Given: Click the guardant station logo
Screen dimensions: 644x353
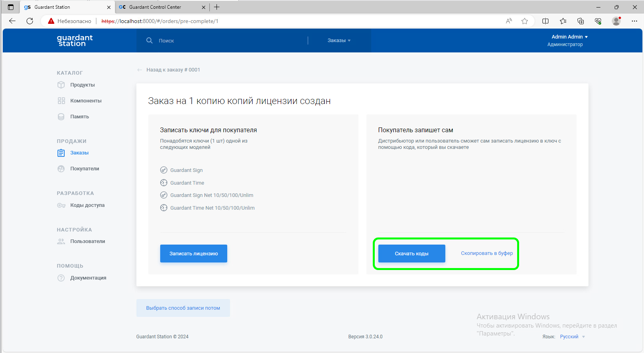Looking at the screenshot, I should 75,40.
